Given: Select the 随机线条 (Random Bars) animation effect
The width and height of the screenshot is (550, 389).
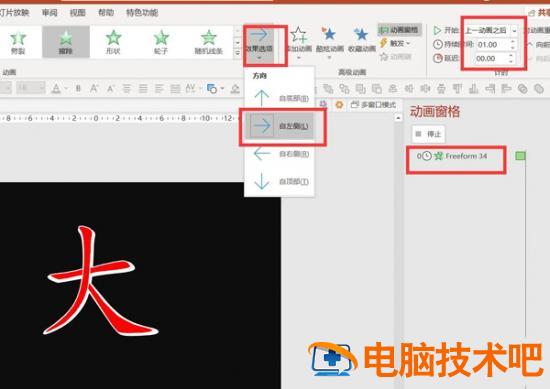Looking at the screenshot, I should pos(208,42).
